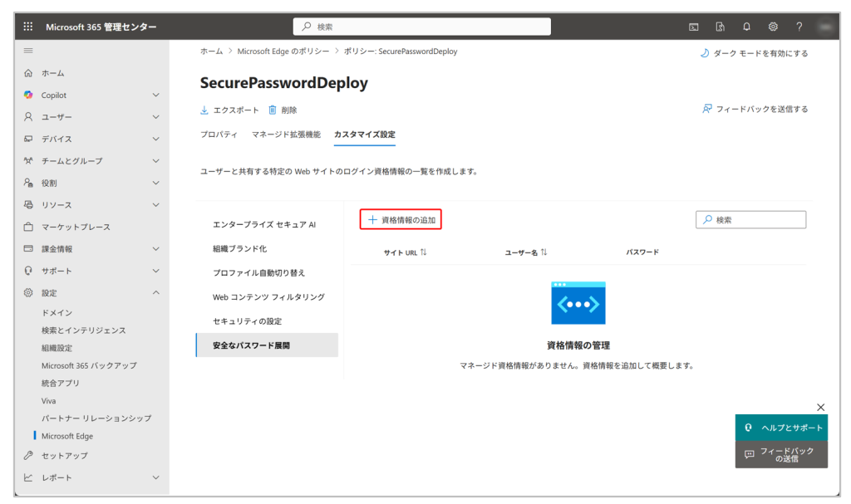Click the 削除 button
This screenshot has width=851, height=504.
(283, 110)
